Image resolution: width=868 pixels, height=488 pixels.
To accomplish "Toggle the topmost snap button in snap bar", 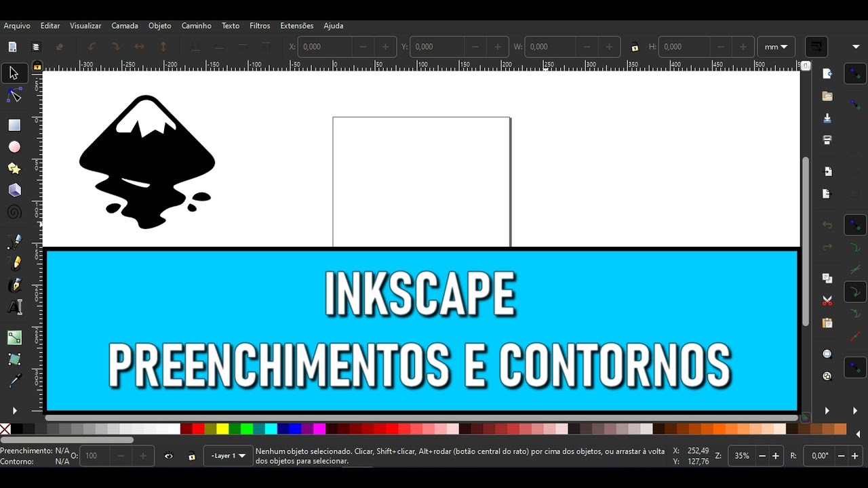I will pyautogui.click(x=855, y=74).
